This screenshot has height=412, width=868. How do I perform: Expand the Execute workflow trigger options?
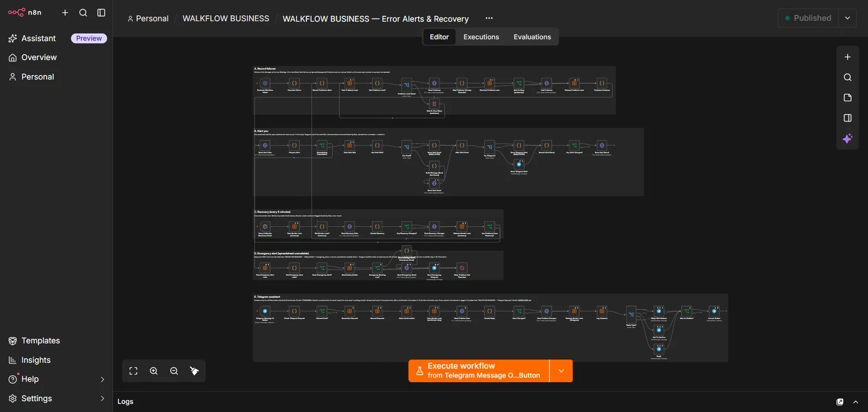click(561, 371)
